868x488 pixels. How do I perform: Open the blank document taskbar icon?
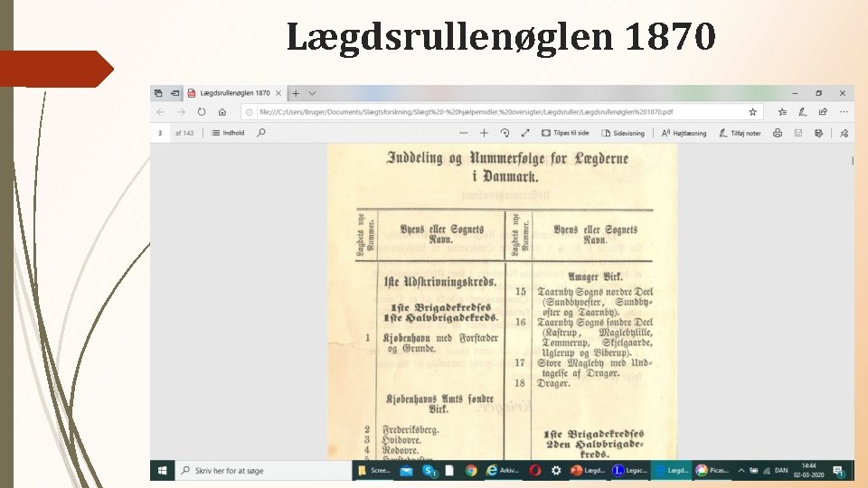coord(449,470)
